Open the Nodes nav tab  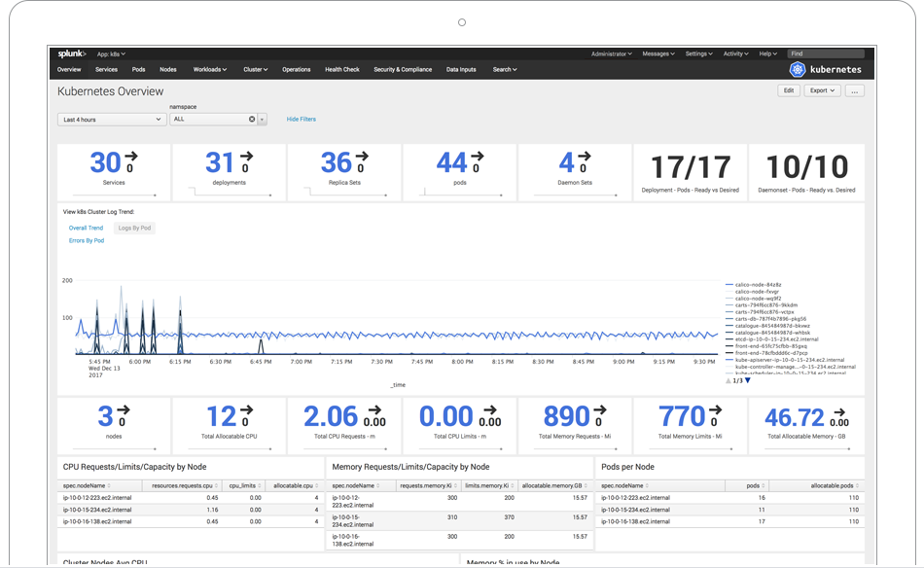tap(168, 69)
